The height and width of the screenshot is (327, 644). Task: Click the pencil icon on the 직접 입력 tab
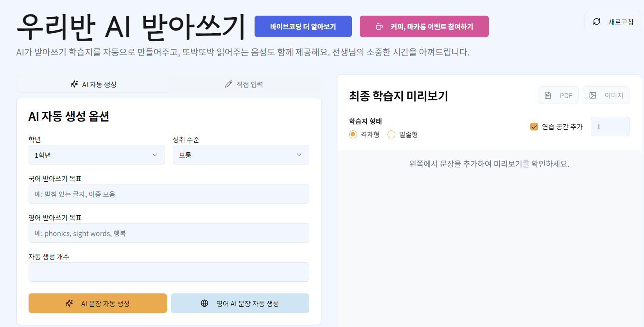(228, 84)
